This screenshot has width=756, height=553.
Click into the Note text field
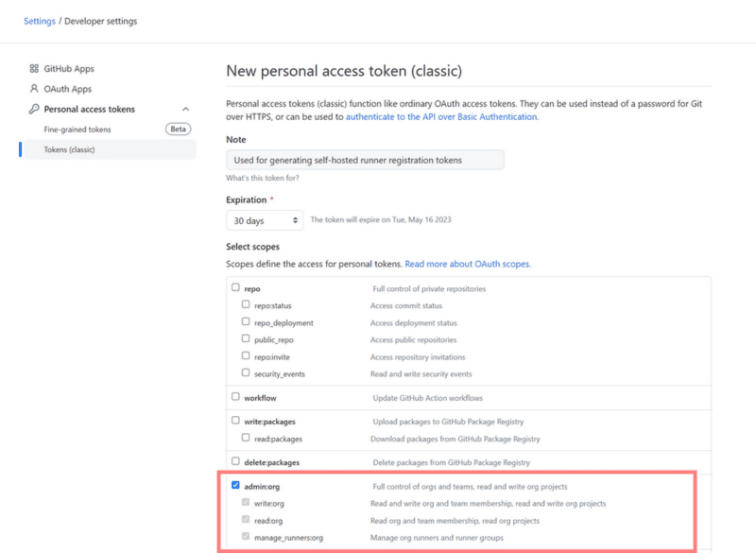(x=365, y=160)
